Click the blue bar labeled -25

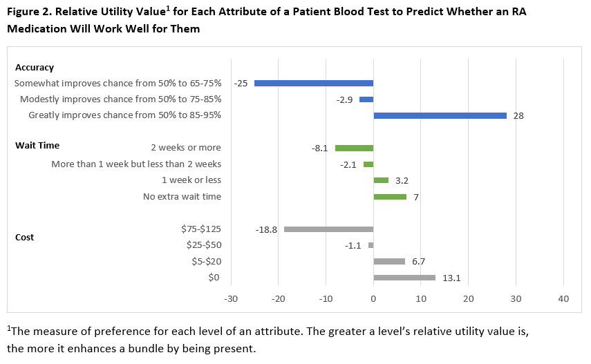tap(313, 83)
